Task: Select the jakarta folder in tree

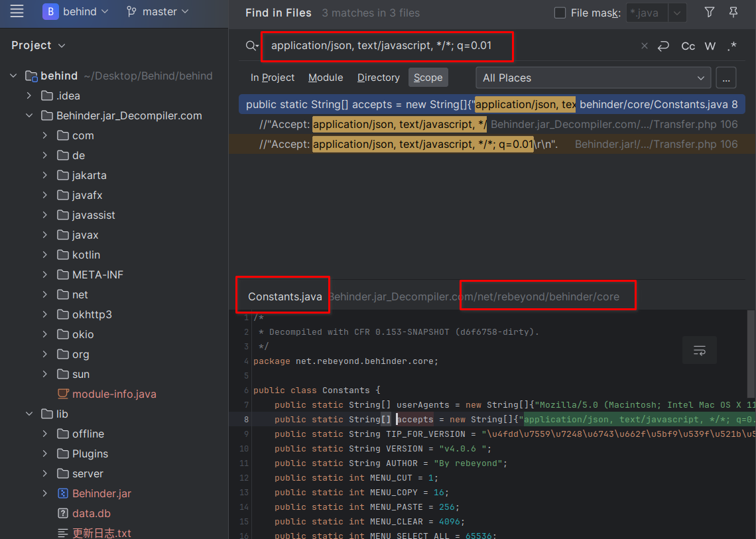Action: [90, 175]
